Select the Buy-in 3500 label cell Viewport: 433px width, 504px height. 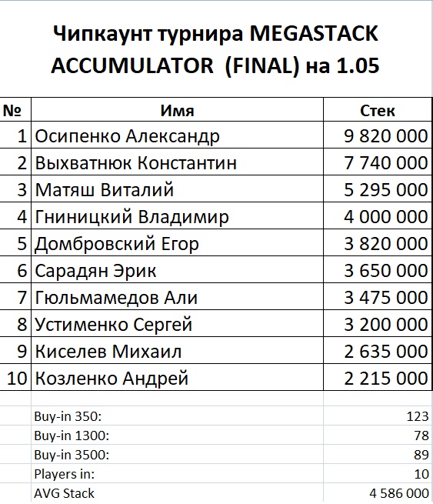(x=178, y=455)
